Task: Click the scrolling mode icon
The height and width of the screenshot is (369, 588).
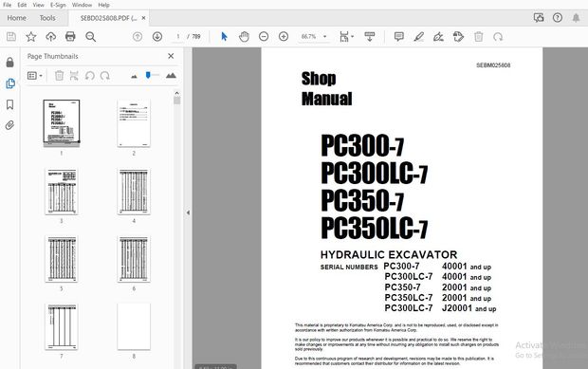Action: coord(369,36)
